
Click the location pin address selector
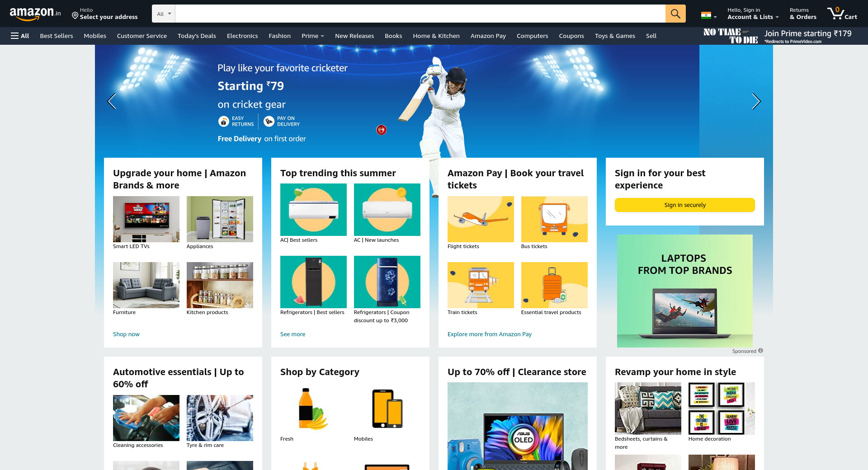point(105,14)
